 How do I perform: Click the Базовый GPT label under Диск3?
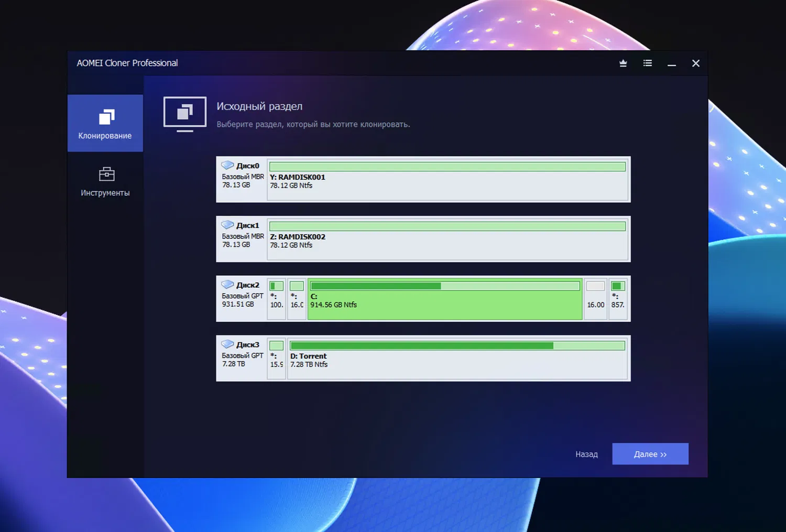click(243, 355)
